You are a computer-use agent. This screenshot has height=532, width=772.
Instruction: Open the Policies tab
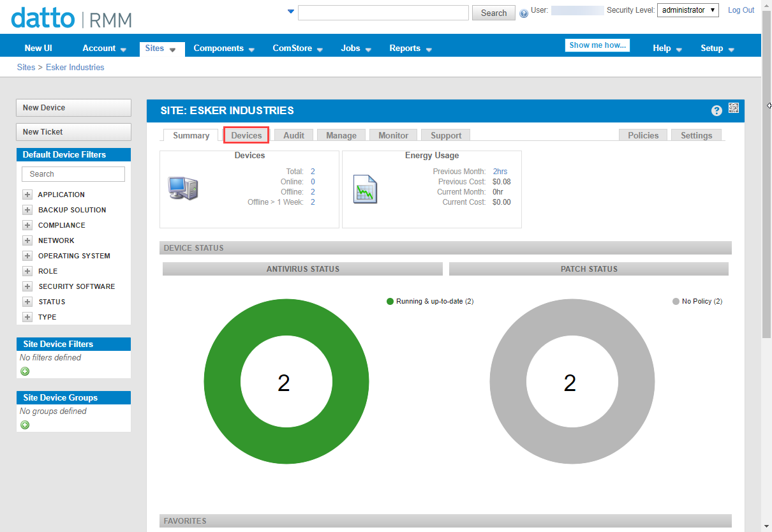pyautogui.click(x=643, y=135)
